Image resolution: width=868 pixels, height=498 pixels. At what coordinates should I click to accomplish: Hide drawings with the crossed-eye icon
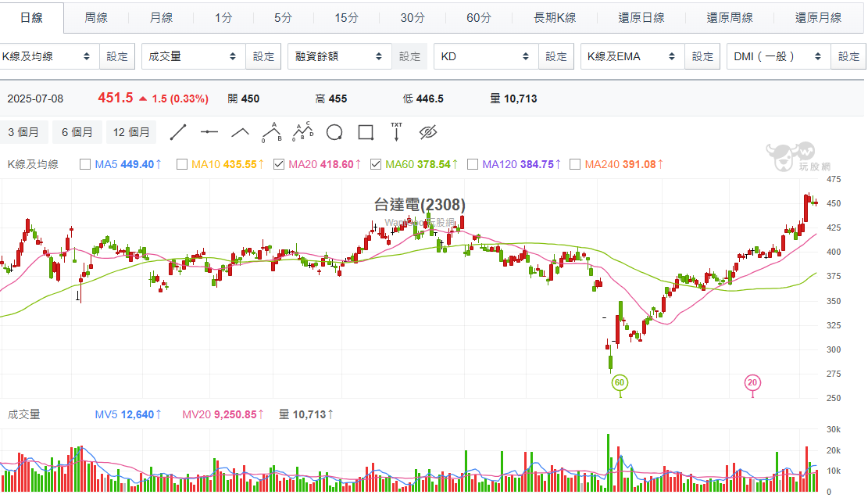click(x=427, y=132)
